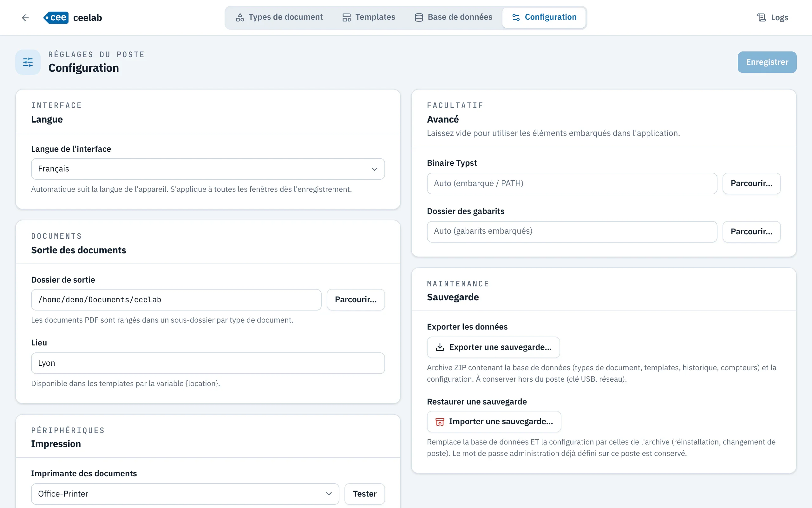This screenshot has height=508, width=812.
Task: Click Exporter une sauvegarde button
Action: point(493,347)
